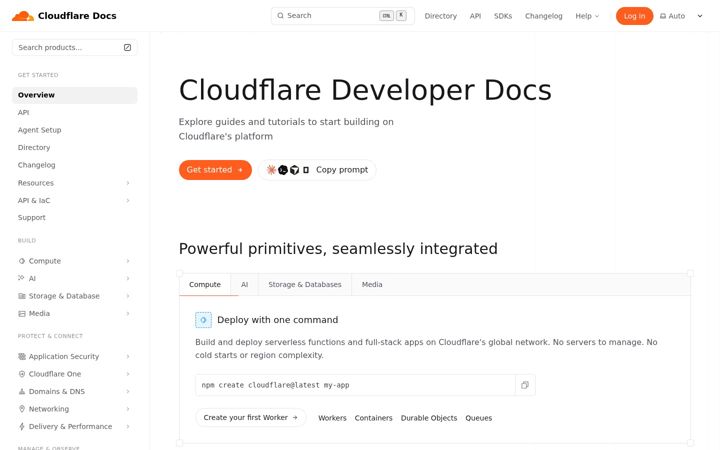Click the Cloudflare cloud logo icon
This screenshot has height=450, width=720.
click(22, 16)
